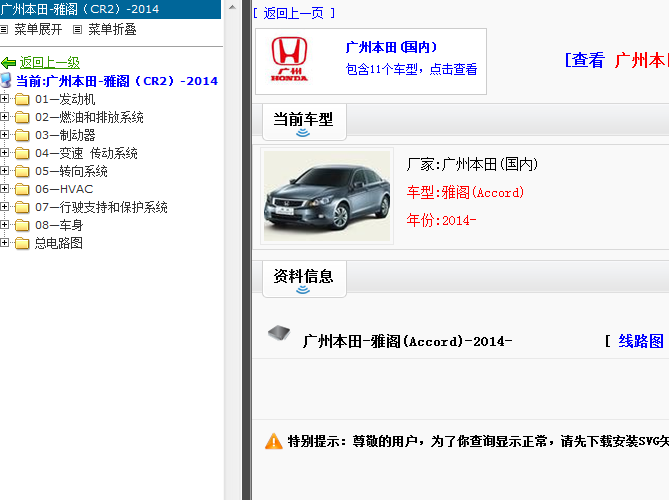669x500 pixels.
Task: Open the 广州本田(国内) link
Action: click(391, 47)
